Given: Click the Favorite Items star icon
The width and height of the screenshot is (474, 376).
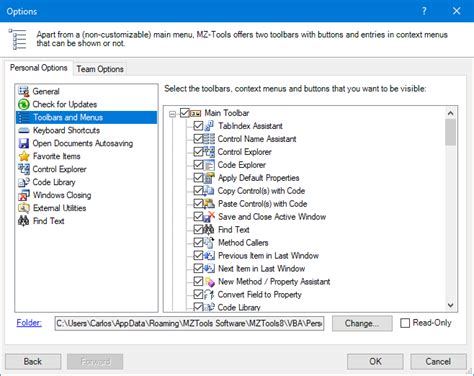Looking at the screenshot, I should (24, 156).
